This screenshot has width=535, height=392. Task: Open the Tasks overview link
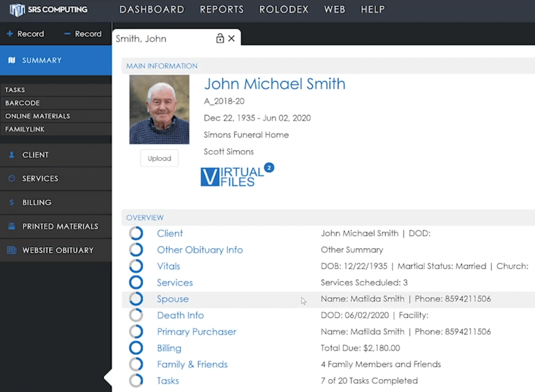coord(168,381)
